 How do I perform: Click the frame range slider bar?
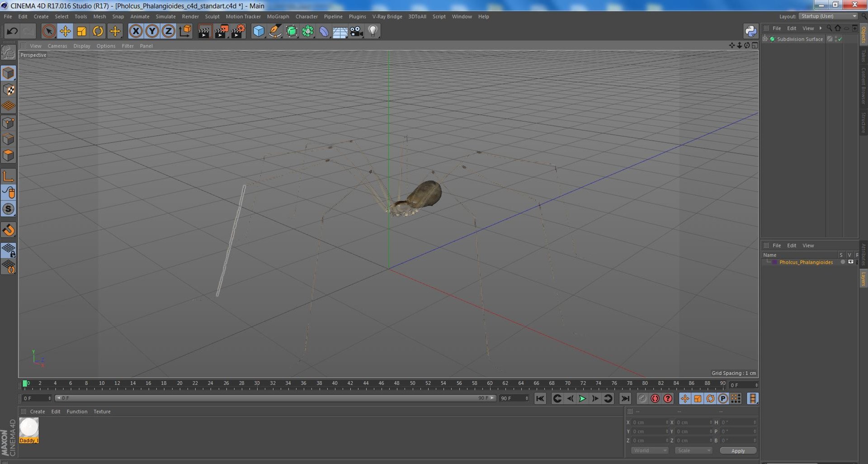coord(275,398)
